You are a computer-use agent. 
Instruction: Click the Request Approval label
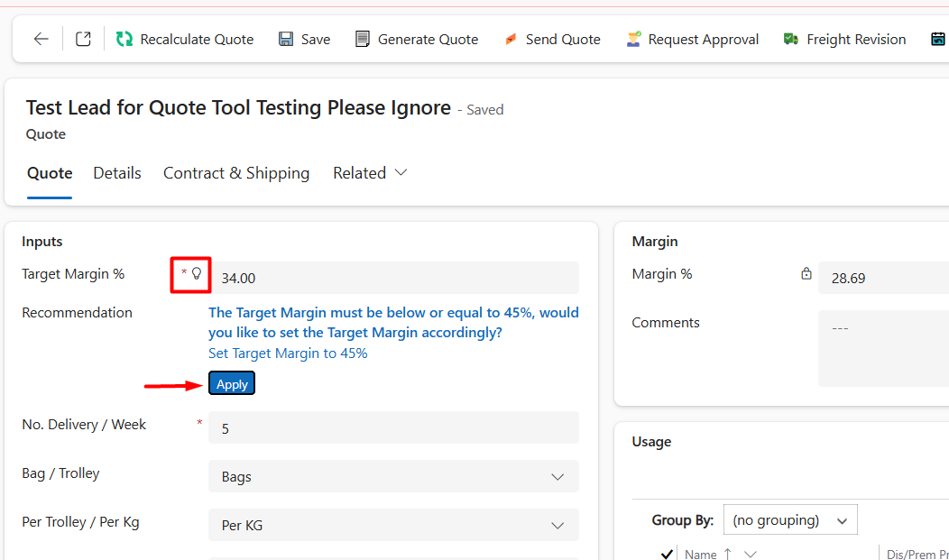pos(704,40)
